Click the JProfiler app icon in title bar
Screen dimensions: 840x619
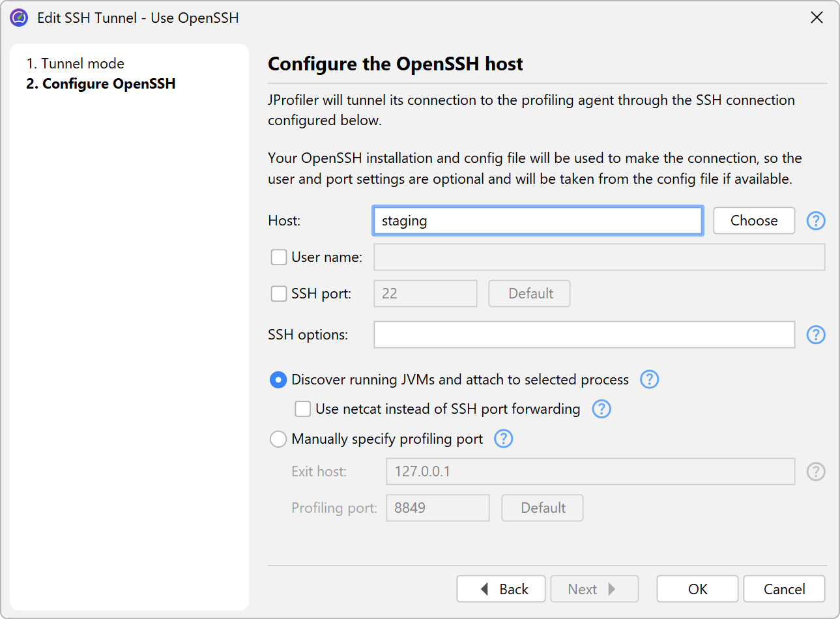pos(19,18)
